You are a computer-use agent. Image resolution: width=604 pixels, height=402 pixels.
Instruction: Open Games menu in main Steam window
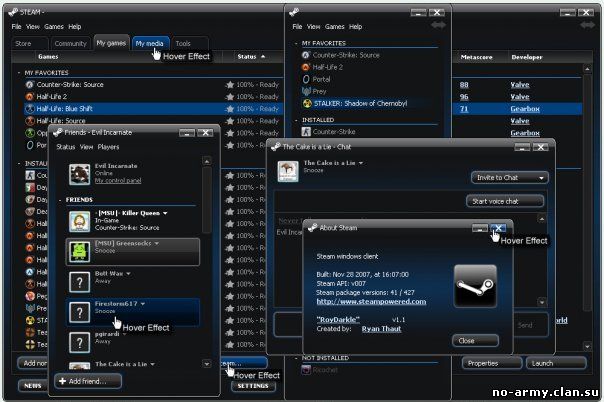[x=54, y=27]
